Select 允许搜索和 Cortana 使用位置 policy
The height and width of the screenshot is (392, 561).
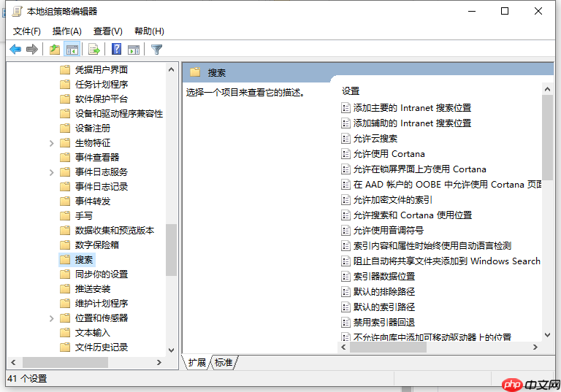click(413, 215)
